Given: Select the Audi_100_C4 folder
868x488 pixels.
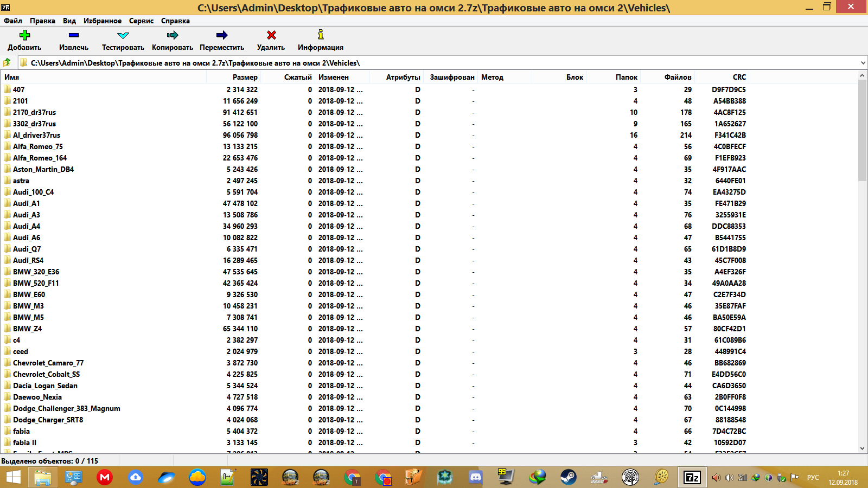Looking at the screenshot, I should pos(33,192).
